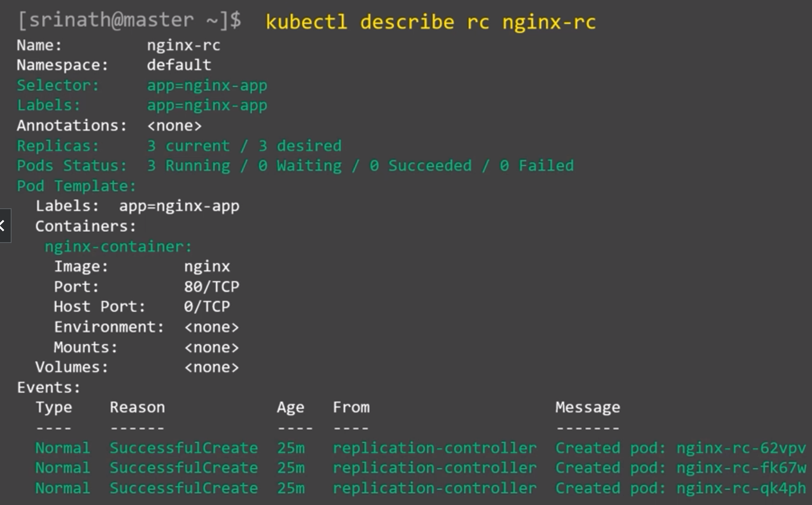Click the Namespace value default
Image resolution: width=812 pixels, height=505 pixels.
(179, 65)
